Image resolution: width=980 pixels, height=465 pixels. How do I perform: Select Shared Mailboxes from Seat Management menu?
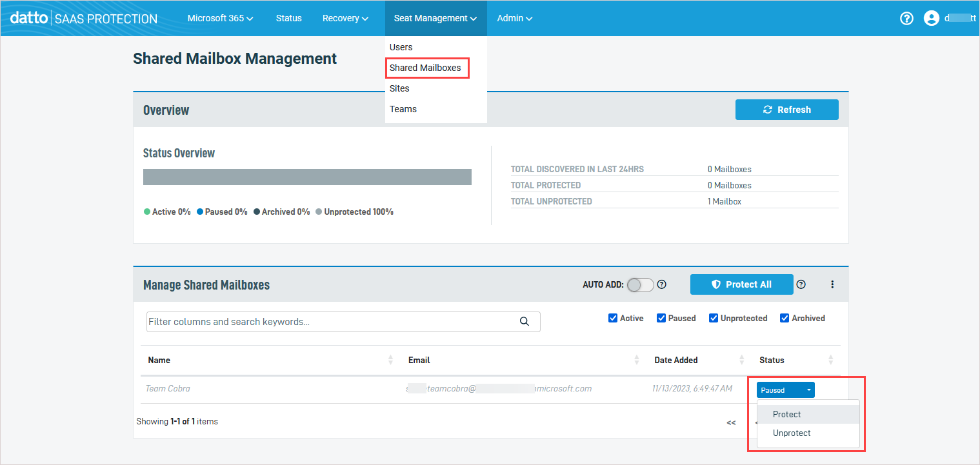click(425, 68)
